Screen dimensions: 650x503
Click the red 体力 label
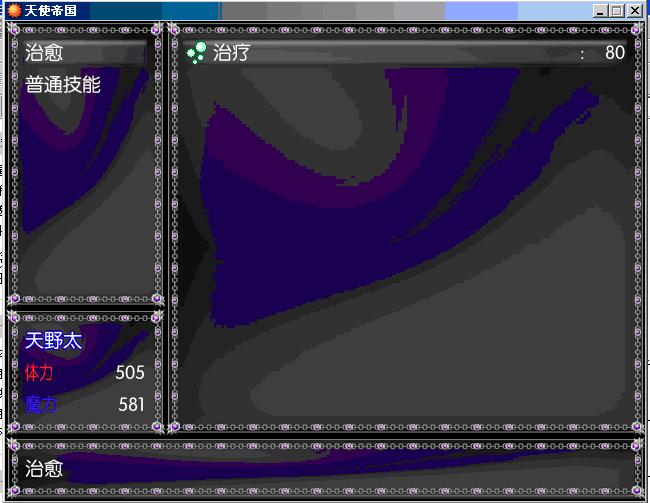(x=39, y=372)
